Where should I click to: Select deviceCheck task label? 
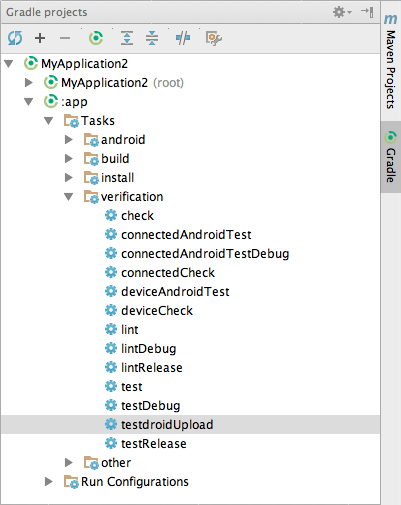157,311
